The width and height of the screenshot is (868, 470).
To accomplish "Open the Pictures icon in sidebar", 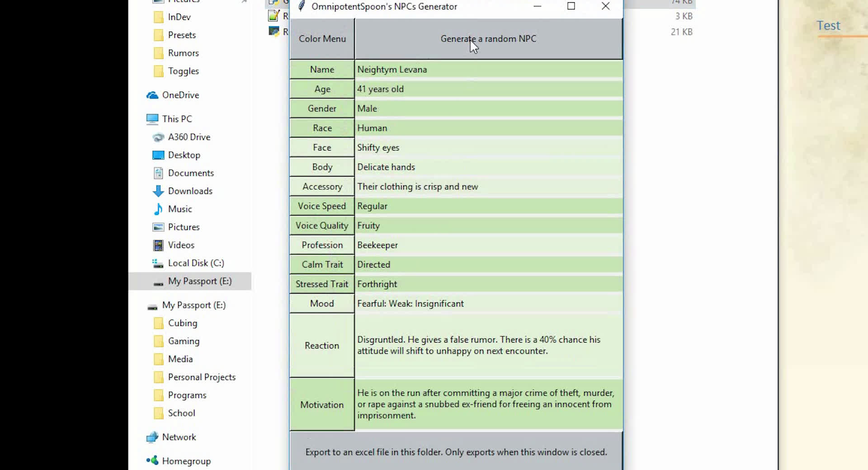I will coord(158,227).
